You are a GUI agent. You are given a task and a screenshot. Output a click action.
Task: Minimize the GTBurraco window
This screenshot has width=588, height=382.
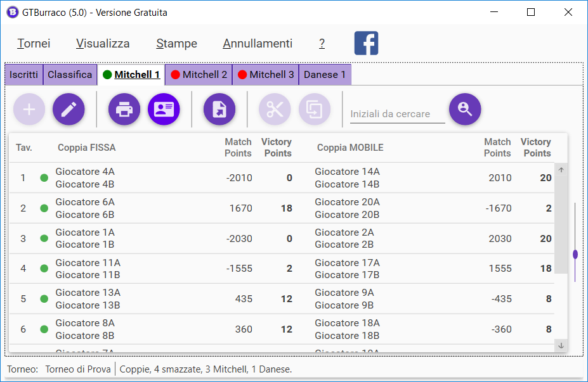coord(494,12)
